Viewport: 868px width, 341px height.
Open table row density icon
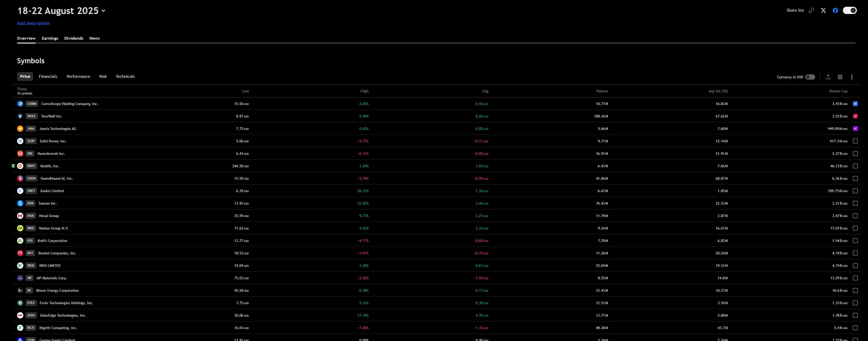tap(840, 77)
